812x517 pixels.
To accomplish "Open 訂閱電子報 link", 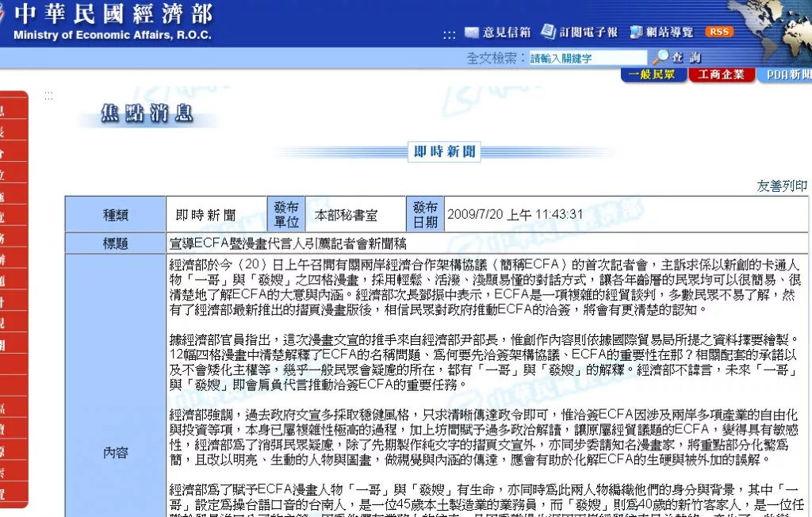I will pyautogui.click(x=588, y=33).
